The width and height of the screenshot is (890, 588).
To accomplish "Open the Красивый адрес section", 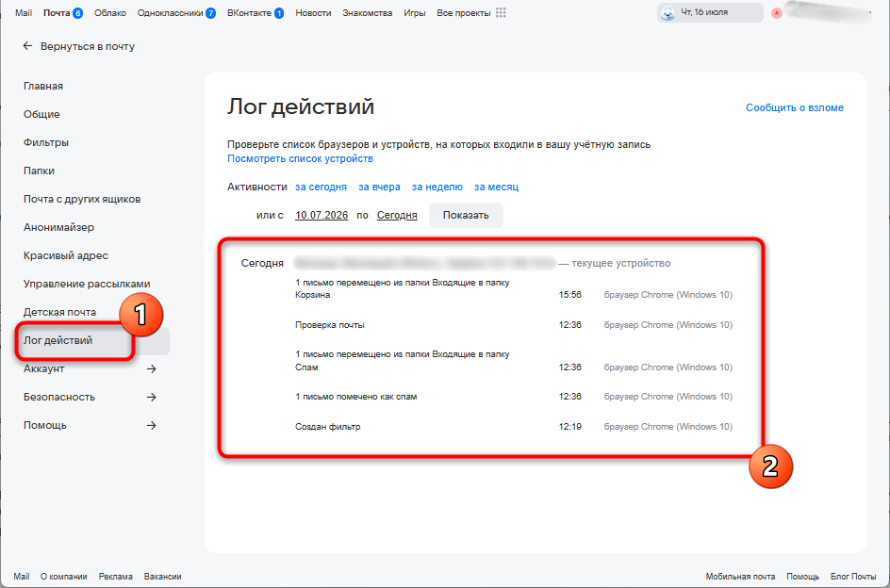I will click(66, 256).
